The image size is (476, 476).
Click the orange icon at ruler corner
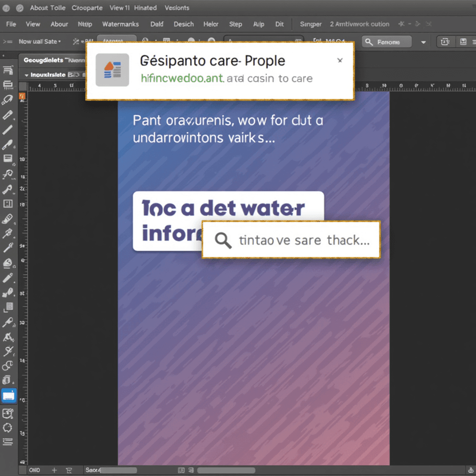click(x=22, y=96)
